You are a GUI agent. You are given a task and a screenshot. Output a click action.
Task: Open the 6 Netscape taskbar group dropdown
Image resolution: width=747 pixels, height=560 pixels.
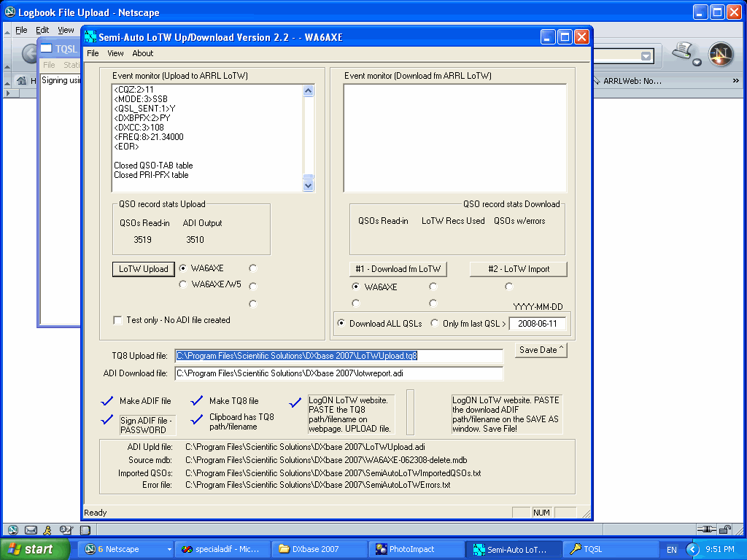tap(169, 550)
